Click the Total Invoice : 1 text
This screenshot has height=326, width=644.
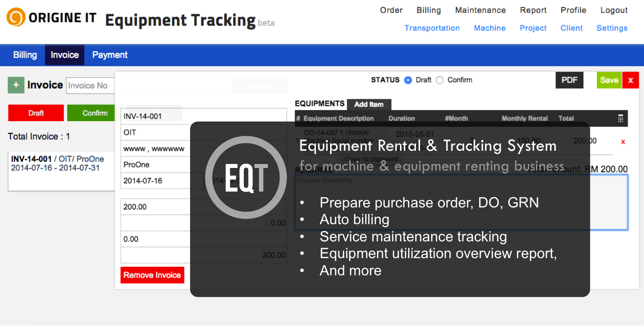click(x=39, y=137)
